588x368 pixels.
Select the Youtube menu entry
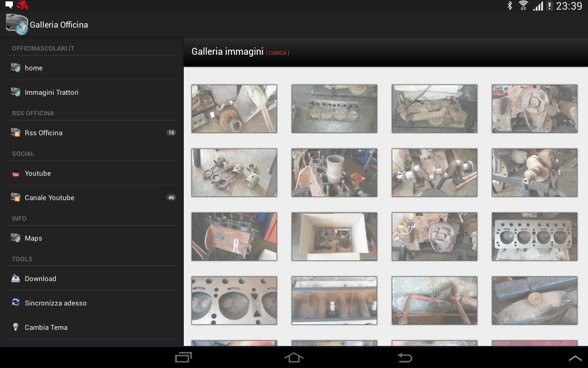pos(92,173)
